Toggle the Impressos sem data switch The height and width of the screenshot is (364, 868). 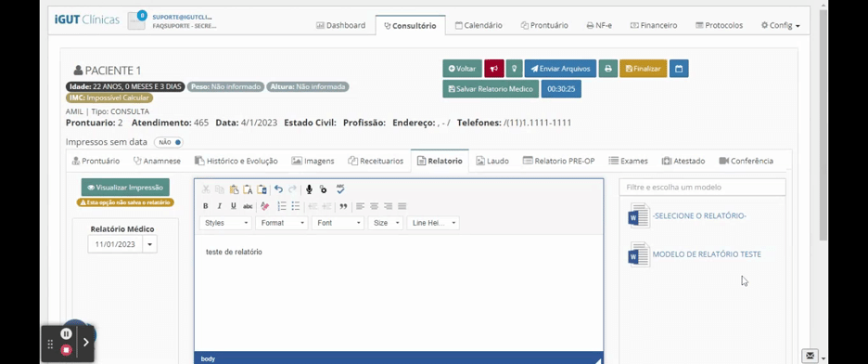tap(169, 142)
